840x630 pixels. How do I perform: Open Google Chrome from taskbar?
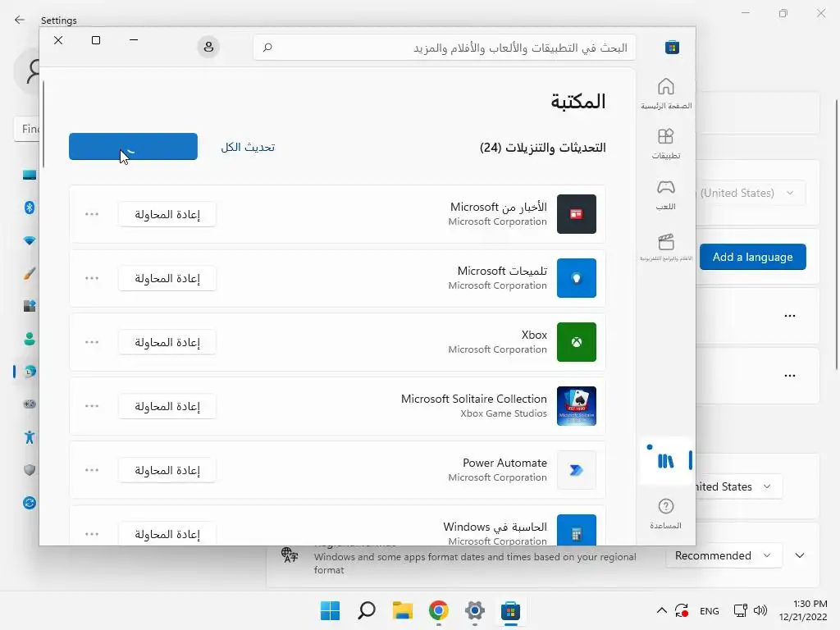tap(439, 610)
